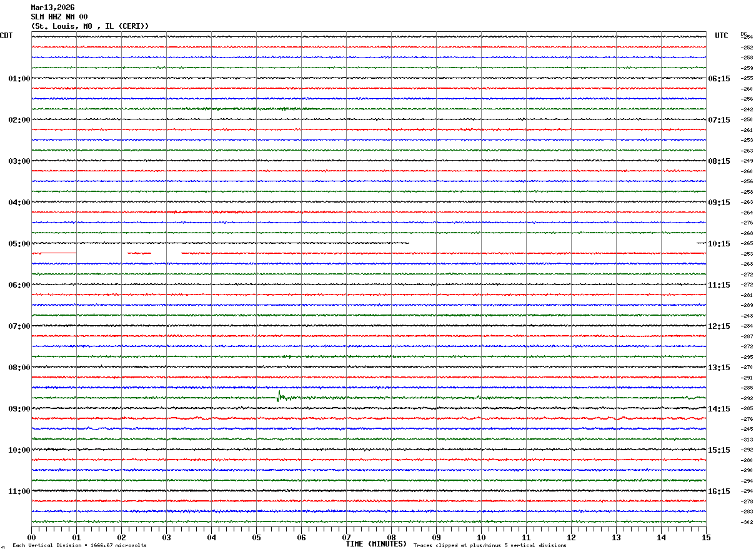Select the 11:00 CDT time label
The image size is (756, 554).
(19, 491)
